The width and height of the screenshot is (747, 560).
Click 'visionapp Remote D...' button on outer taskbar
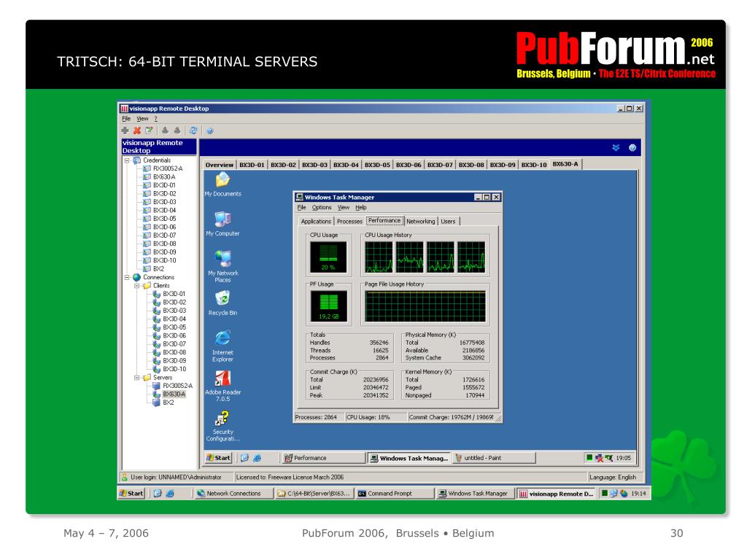coord(557,494)
